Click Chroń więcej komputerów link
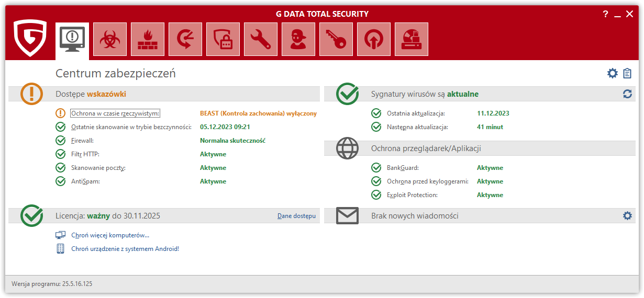The image size is (644, 298). 110,235
